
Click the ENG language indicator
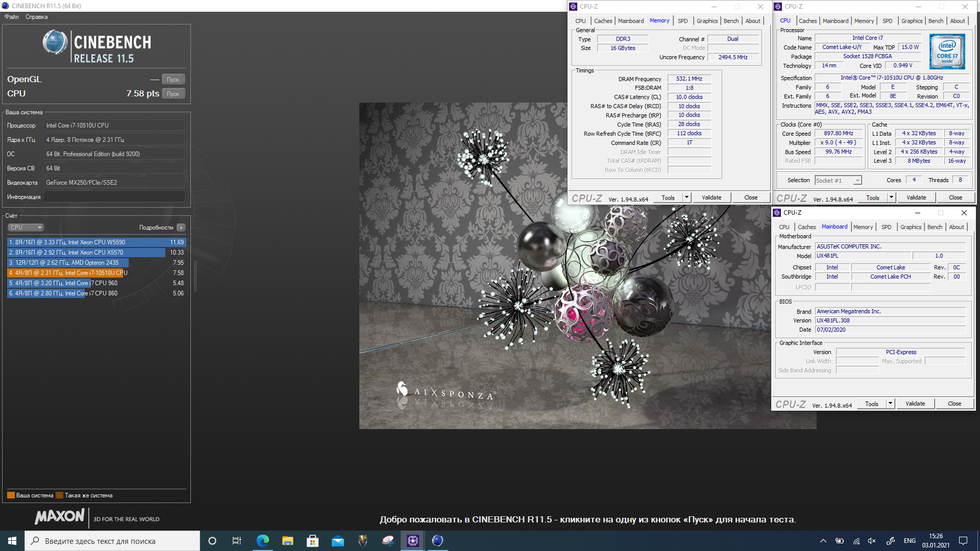910,541
